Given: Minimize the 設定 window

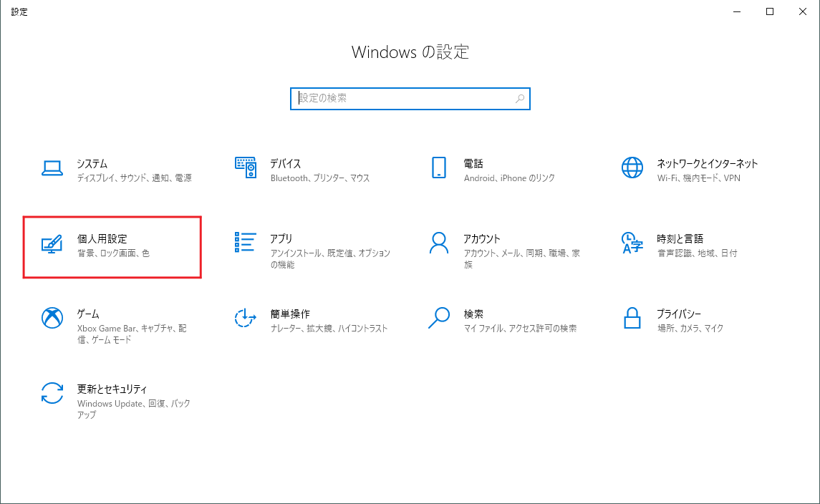Looking at the screenshot, I should (737, 11).
